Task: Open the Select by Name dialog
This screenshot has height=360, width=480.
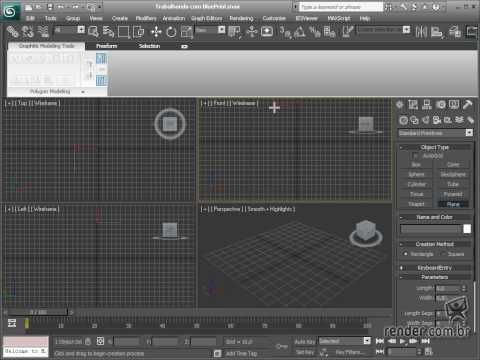Action: tap(108, 32)
